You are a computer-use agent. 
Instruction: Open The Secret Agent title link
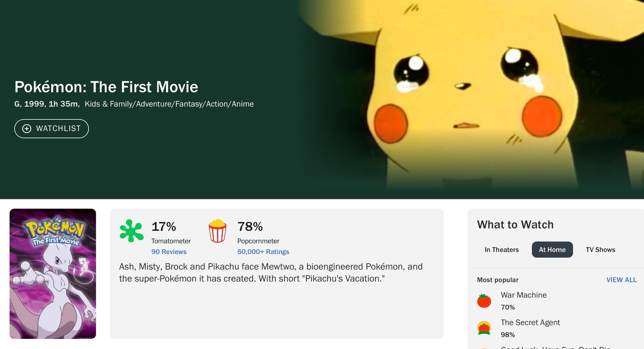(530, 322)
